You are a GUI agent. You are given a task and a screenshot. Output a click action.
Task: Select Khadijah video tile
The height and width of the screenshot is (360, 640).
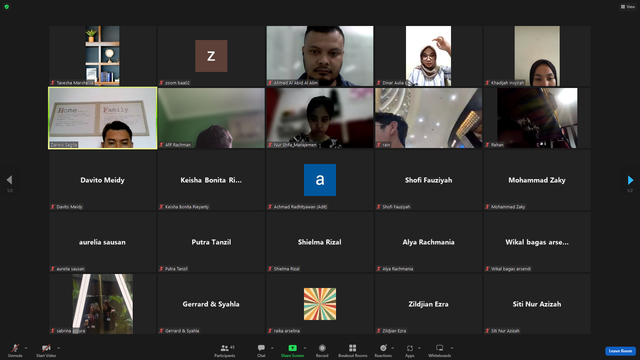(537, 56)
